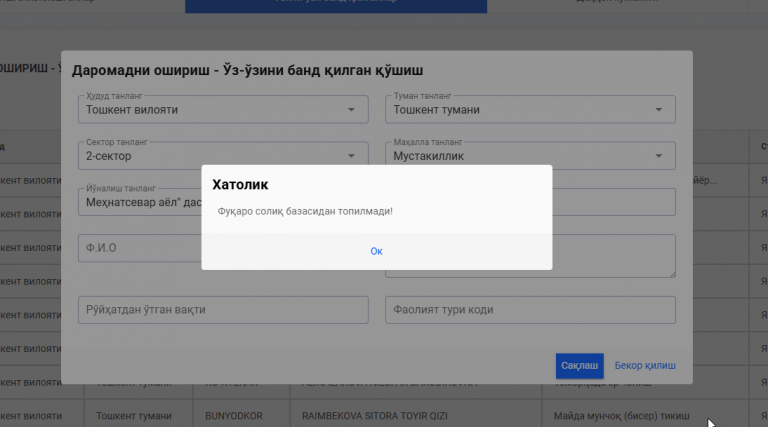
Task: Confirm the error dialog with Ок
Action: (376, 251)
